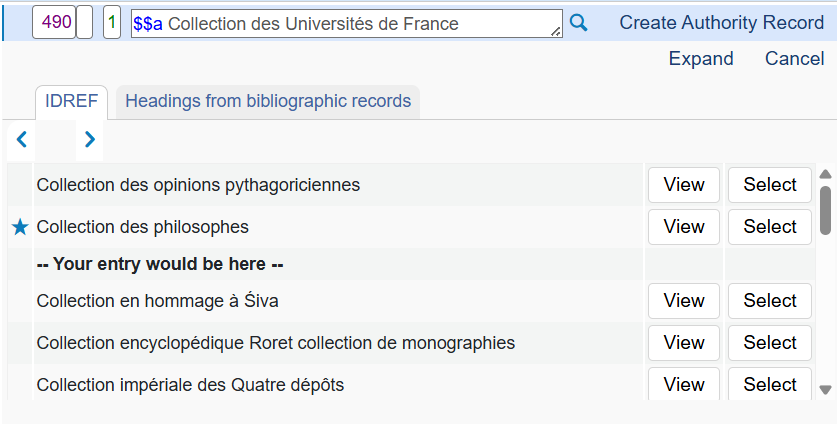Click the second indicator box showing 1
837x424 pixels.
pos(112,23)
